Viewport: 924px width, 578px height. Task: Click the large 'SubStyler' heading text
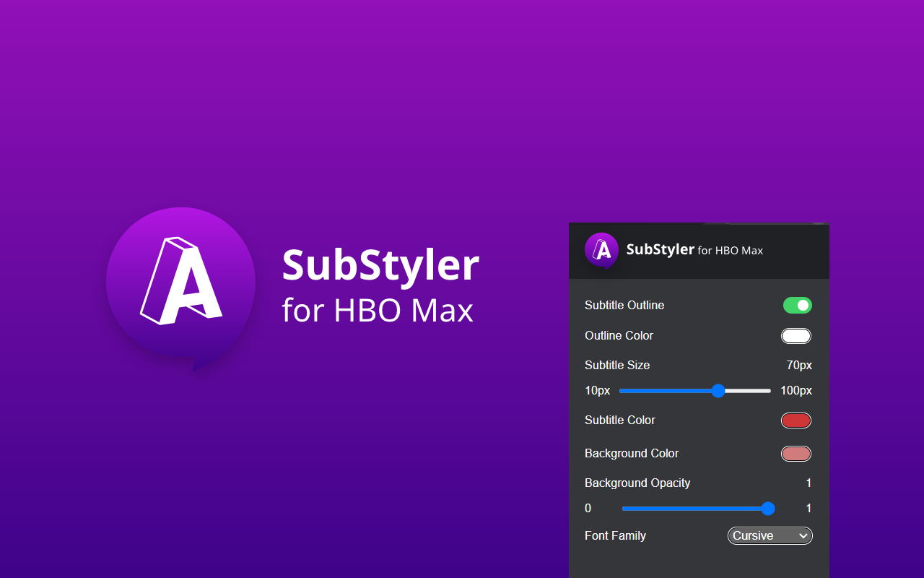pyautogui.click(x=380, y=266)
